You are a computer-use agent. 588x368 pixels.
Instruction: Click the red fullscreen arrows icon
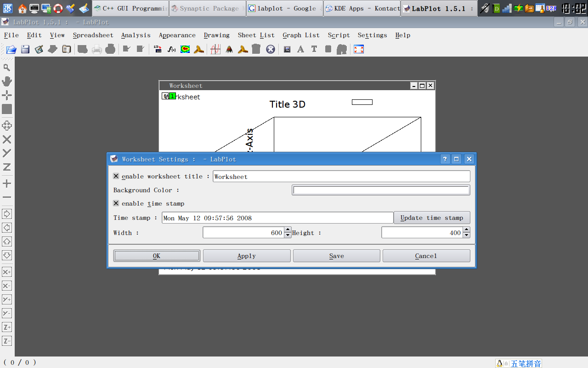click(x=359, y=49)
